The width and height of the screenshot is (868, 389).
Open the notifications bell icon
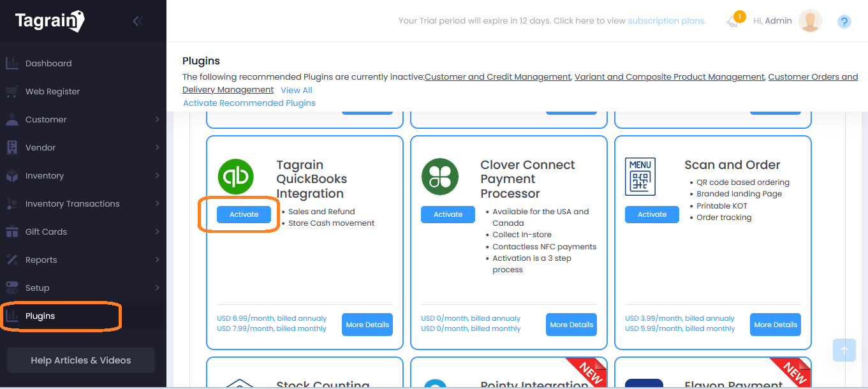(733, 21)
